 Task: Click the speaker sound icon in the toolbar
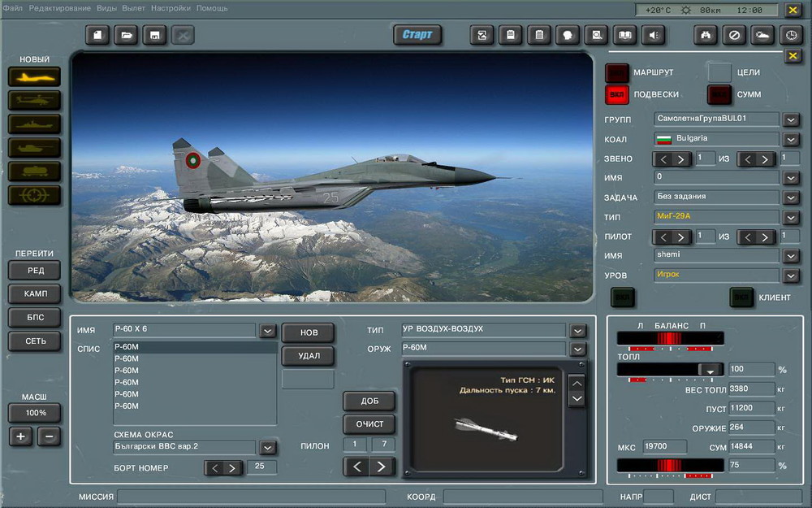[653, 35]
